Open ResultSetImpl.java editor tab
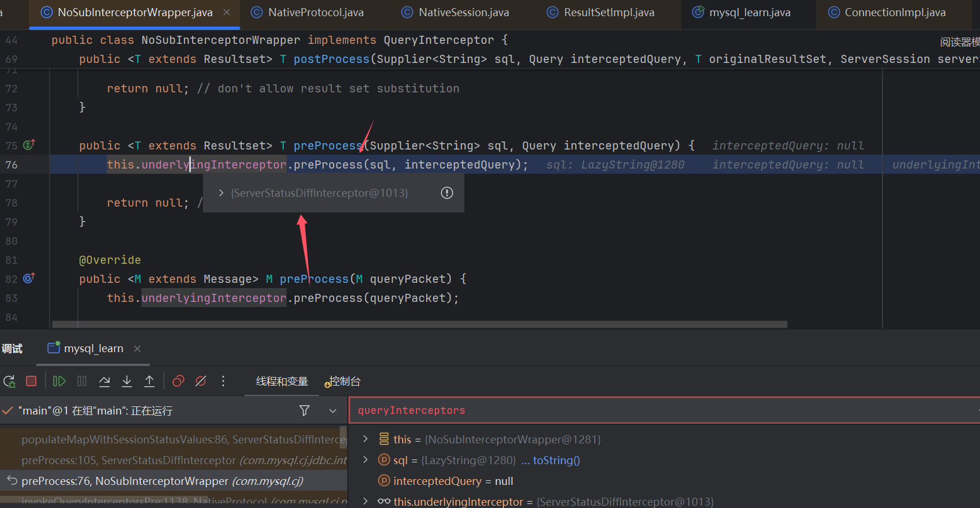Viewport: 980px width, 508px height. point(600,12)
